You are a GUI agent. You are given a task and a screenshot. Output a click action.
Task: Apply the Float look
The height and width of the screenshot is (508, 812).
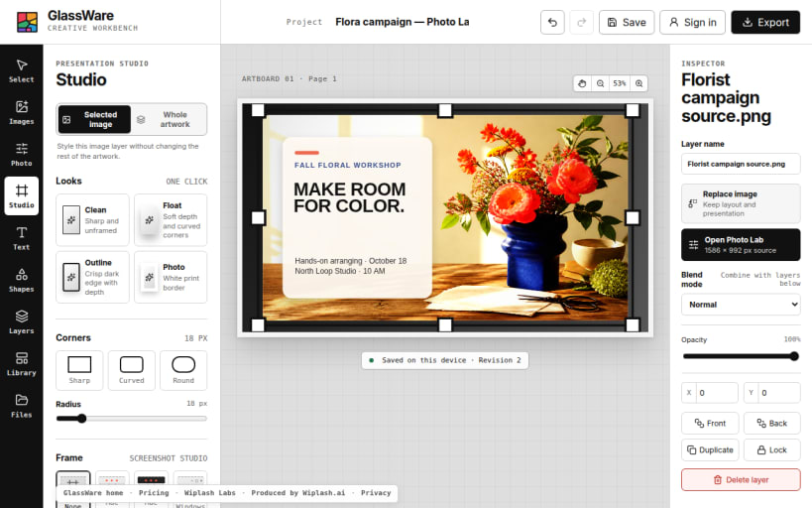click(171, 220)
